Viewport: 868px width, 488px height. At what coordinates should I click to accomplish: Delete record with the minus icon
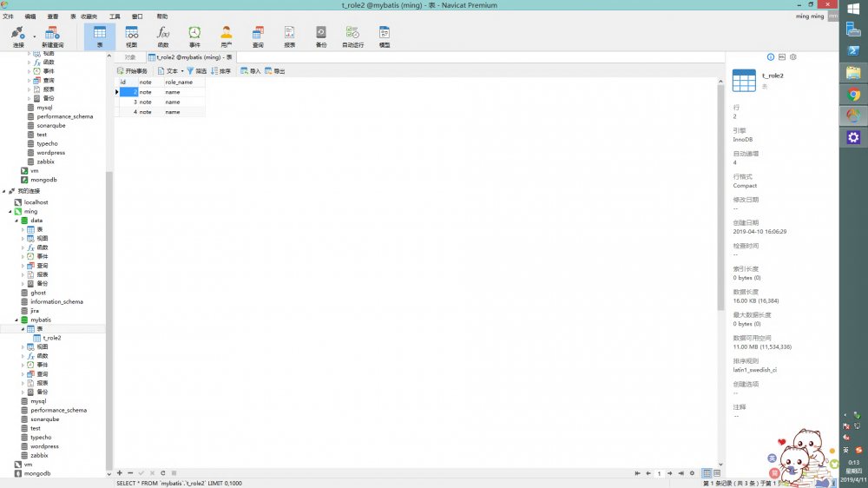point(130,473)
